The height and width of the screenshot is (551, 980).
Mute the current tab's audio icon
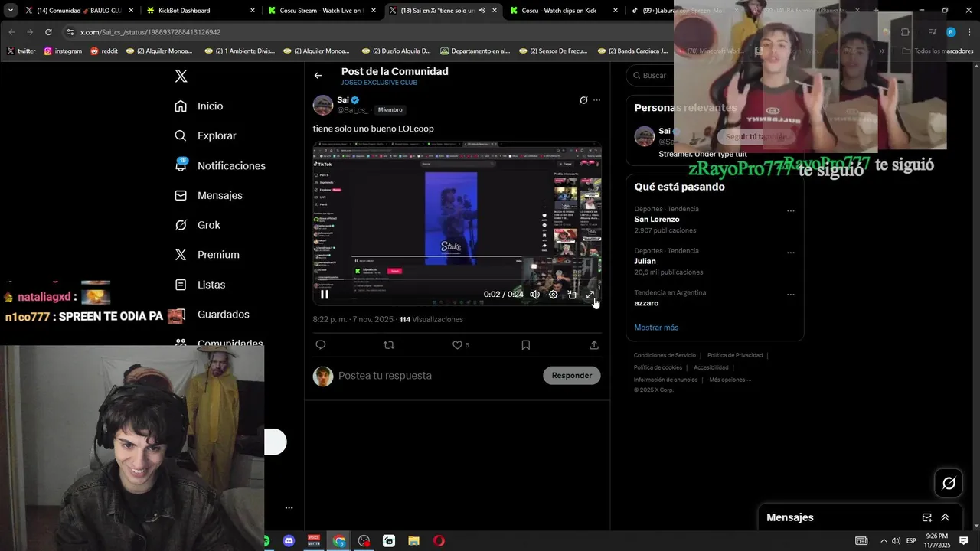tap(482, 11)
